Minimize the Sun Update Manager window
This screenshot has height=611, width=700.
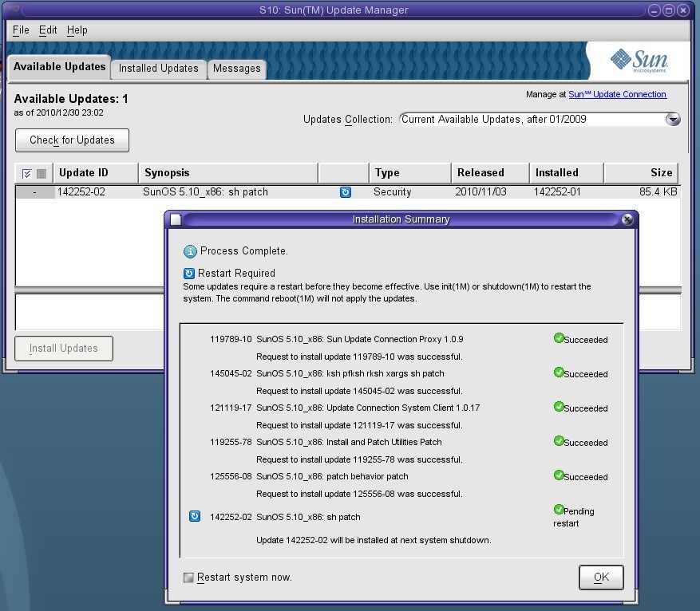pos(654,10)
